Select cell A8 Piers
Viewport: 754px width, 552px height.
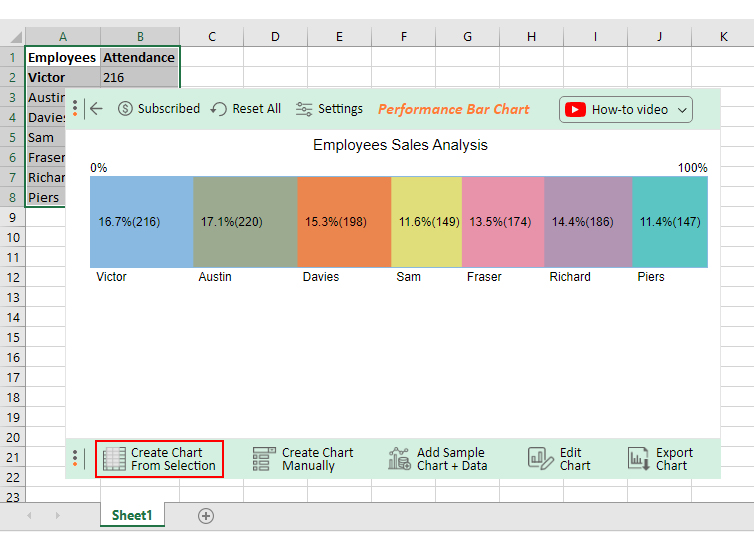click(46, 198)
